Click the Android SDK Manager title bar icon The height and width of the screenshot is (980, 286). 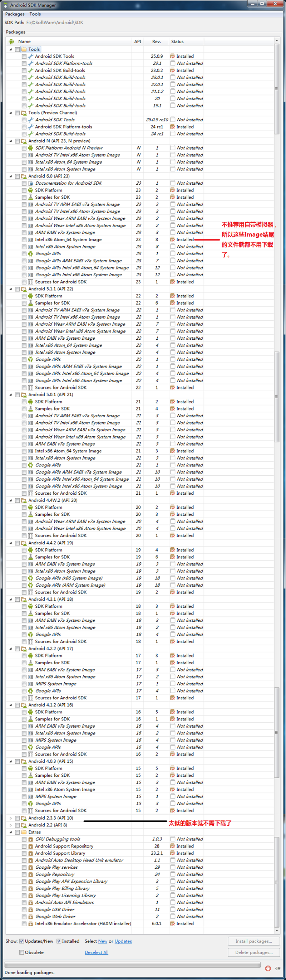pyautogui.click(x=5, y=5)
